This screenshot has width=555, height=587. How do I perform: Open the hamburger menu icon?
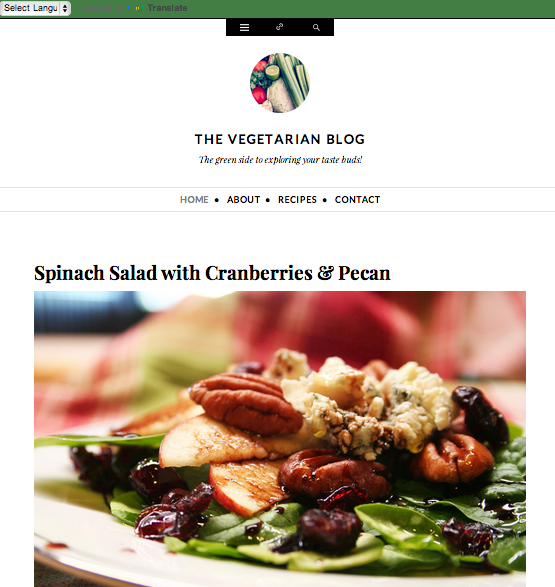point(244,27)
